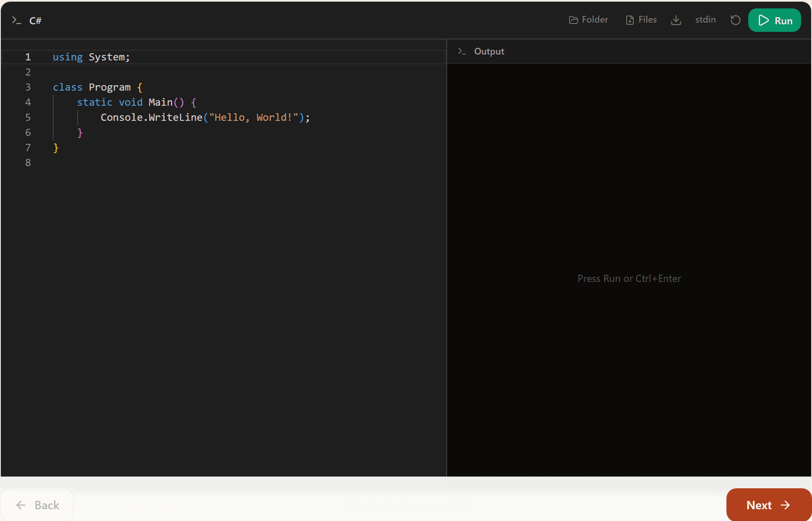This screenshot has width=812, height=521.
Task: Click the download icon in toolbar
Action: [676, 20]
